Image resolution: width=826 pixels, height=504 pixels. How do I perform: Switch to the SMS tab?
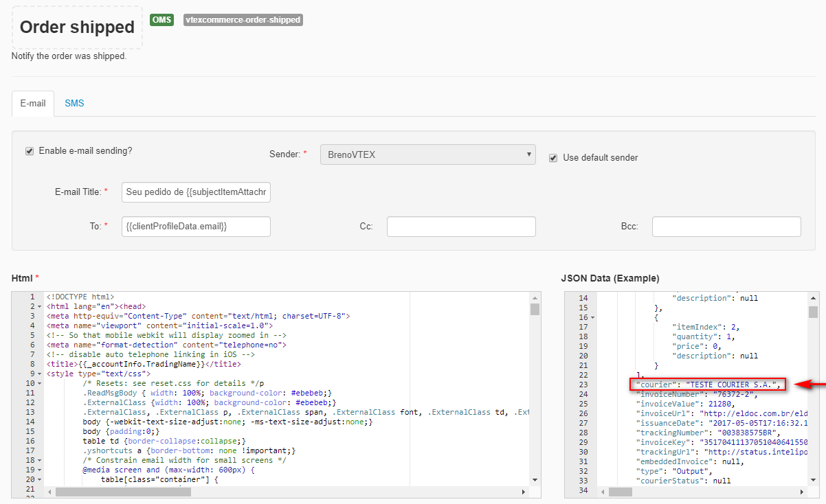coord(74,103)
